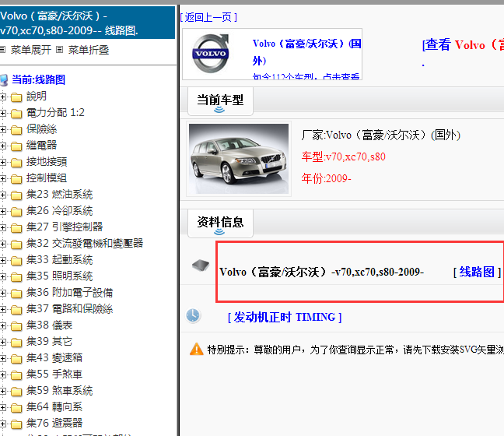Click folder icon of 集32 交流發電機和變壓器
This screenshot has width=504, height=436.
(x=16, y=244)
